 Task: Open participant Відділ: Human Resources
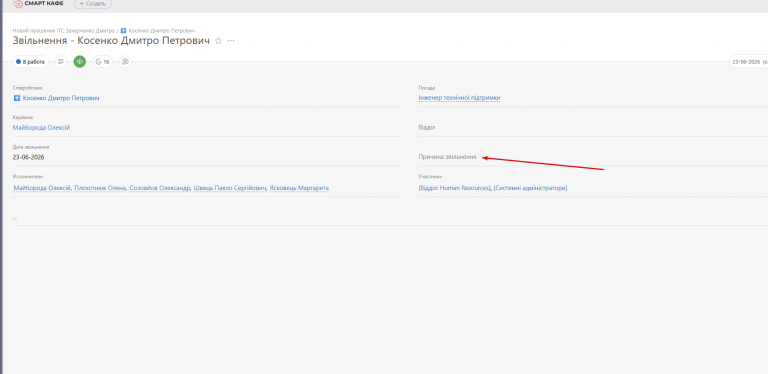coord(455,188)
